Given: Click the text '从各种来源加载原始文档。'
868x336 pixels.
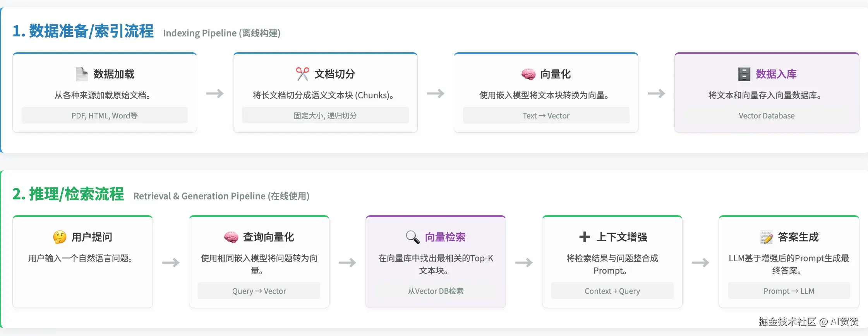Looking at the screenshot, I should (103, 95).
